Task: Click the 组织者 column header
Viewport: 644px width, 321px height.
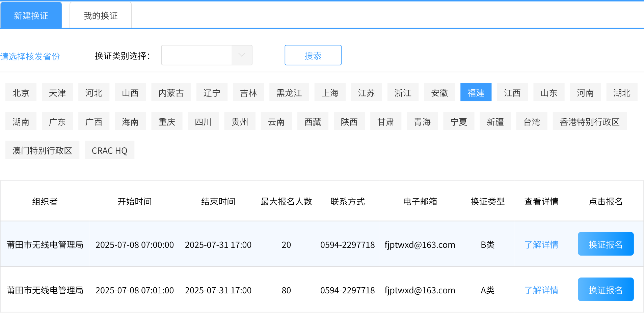Action: [x=45, y=201]
